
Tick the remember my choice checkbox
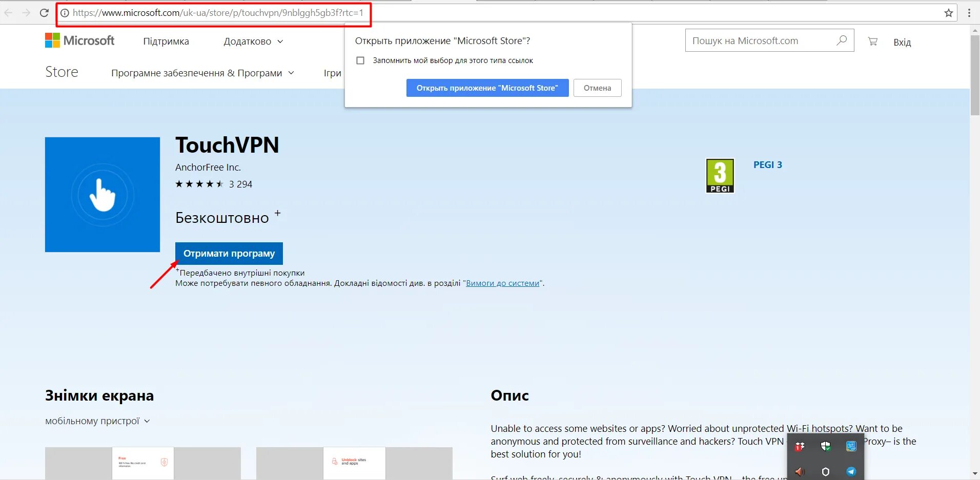(360, 60)
